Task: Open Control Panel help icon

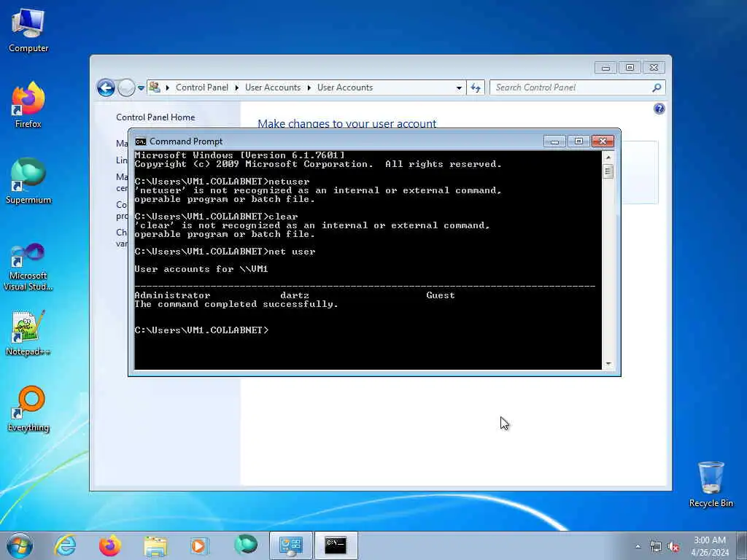Action: point(659,109)
